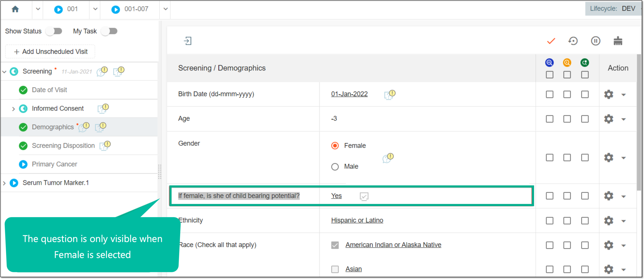Click the verified checkbox icon beside Yes
This screenshot has height=279, width=644.
(364, 196)
